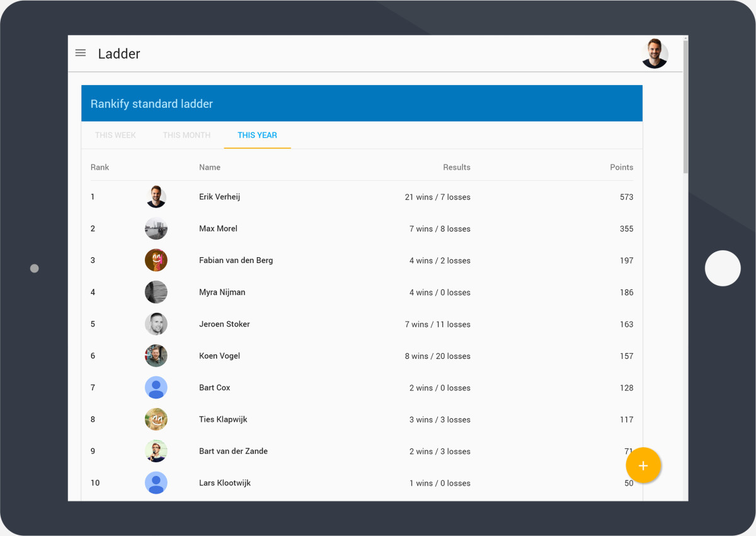Click Fabian van den Berg's avatar

[x=156, y=260]
